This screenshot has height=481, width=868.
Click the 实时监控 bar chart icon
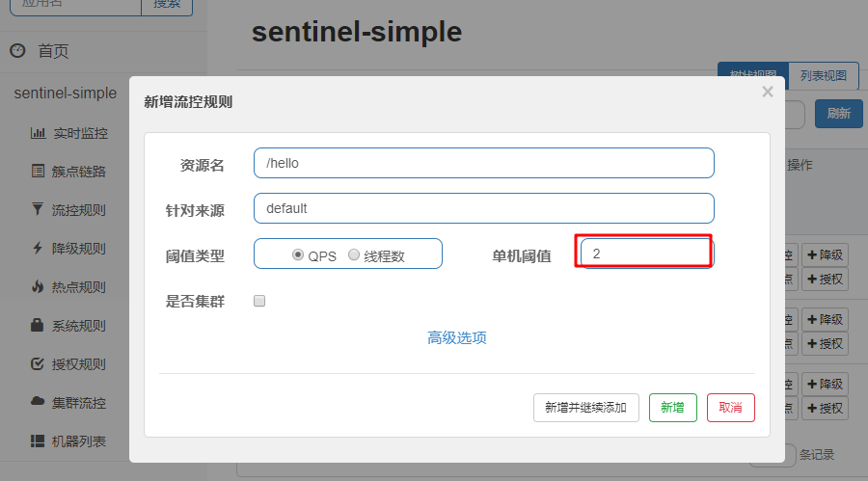point(39,133)
